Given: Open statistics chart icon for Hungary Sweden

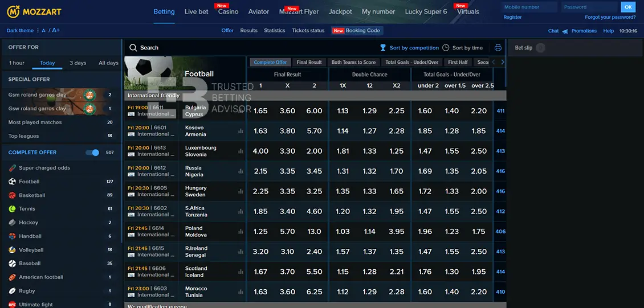Looking at the screenshot, I should [241, 191].
